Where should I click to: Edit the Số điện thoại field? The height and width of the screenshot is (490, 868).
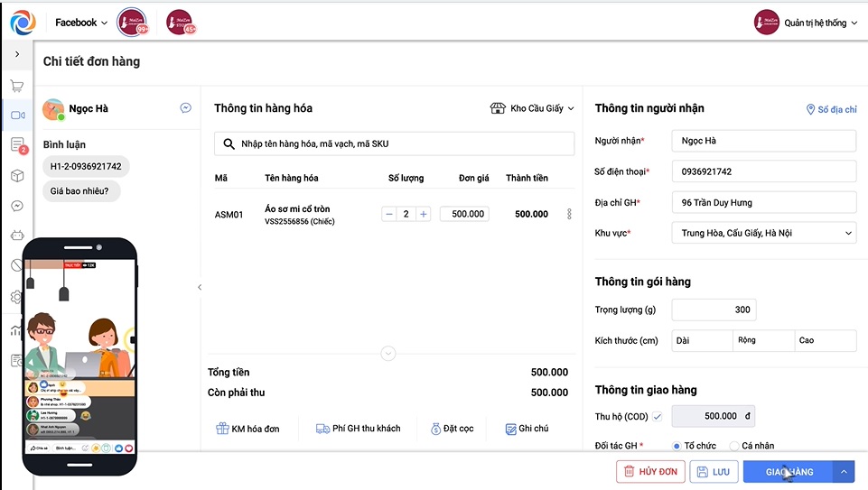click(764, 171)
